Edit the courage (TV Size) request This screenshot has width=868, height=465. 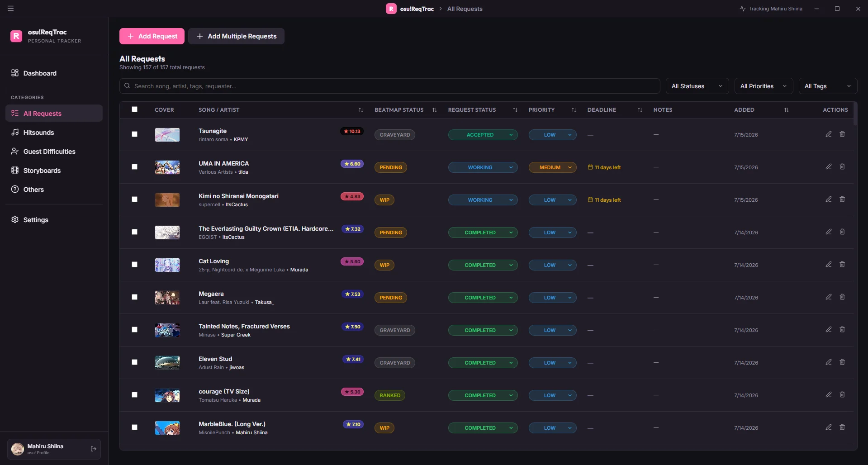(829, 395)
